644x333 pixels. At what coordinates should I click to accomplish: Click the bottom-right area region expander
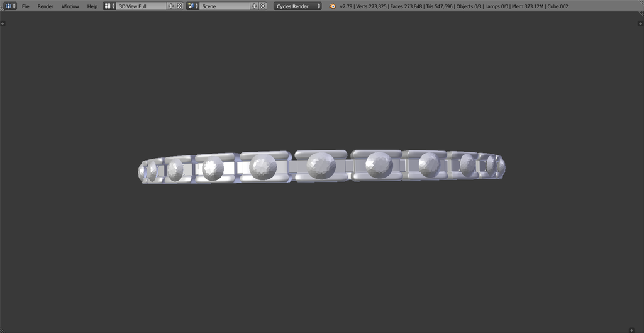[631, 329]
